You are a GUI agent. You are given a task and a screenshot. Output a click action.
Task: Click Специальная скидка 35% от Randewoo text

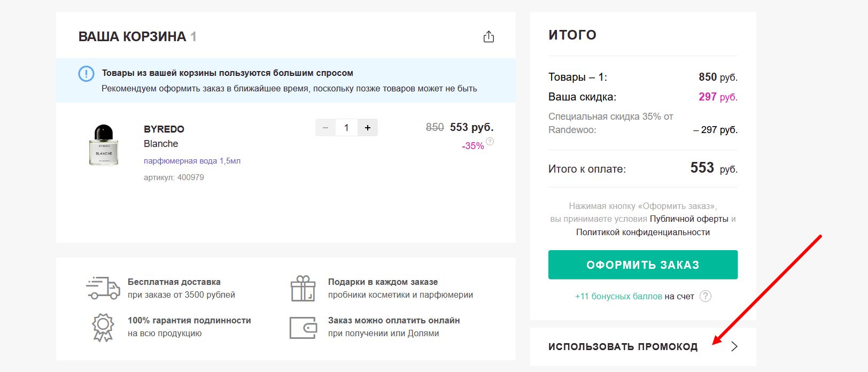pos(611,123)
